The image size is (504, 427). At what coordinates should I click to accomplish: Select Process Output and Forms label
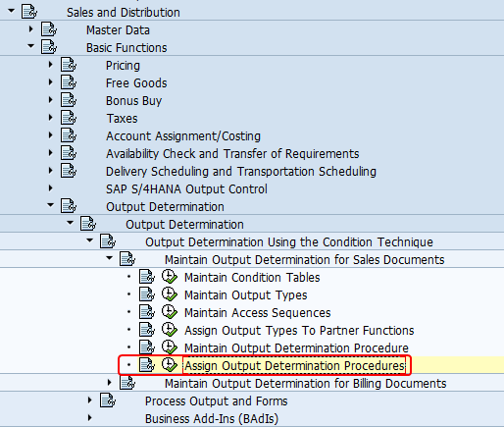[216, 401]
